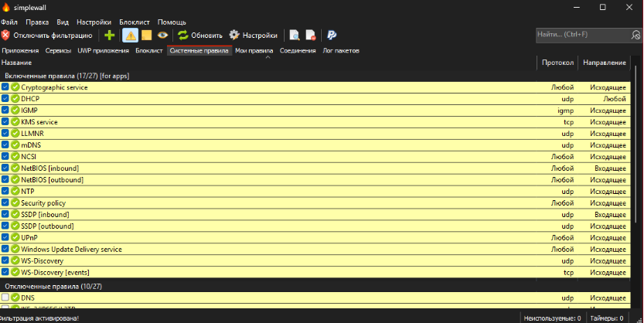This screenshot has height=323, width=644.
Task: Click Отключить фильтрацию button
Action: (47, 36)
